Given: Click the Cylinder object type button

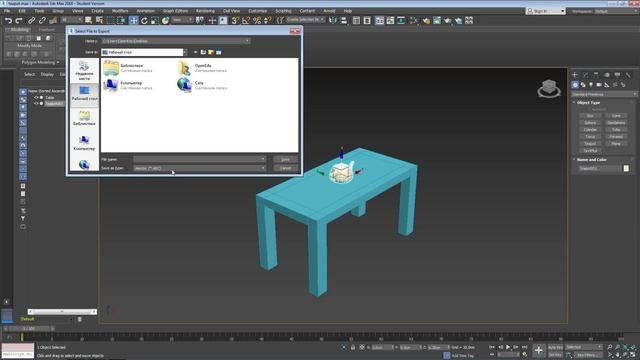Looking at the screenshot, I should click(x=590, y=130).
